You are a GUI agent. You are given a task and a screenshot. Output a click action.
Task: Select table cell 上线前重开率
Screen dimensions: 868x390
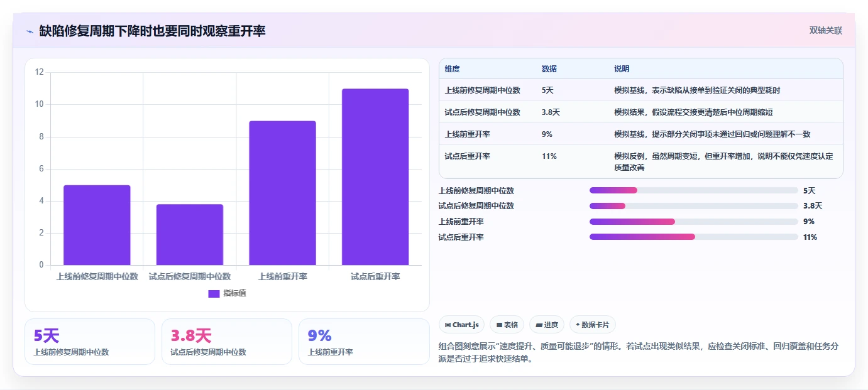(x=467, y=134)
